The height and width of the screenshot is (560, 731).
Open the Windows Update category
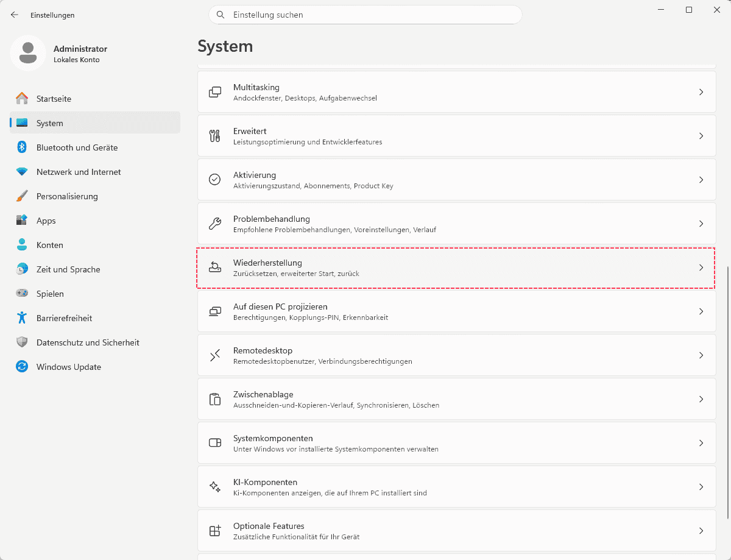[95, 367]
